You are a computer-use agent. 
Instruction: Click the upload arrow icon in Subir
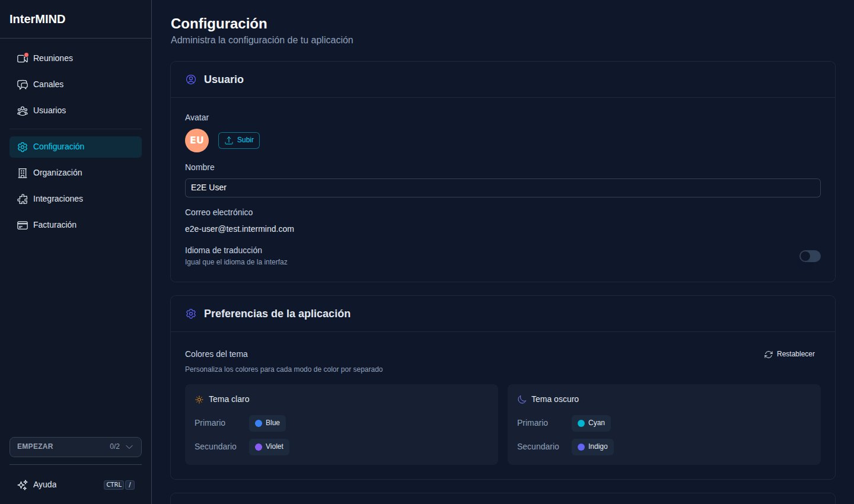[229, 140]
